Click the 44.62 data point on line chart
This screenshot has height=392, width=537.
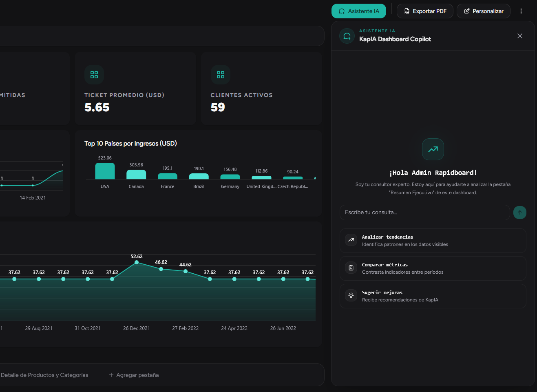186,271
